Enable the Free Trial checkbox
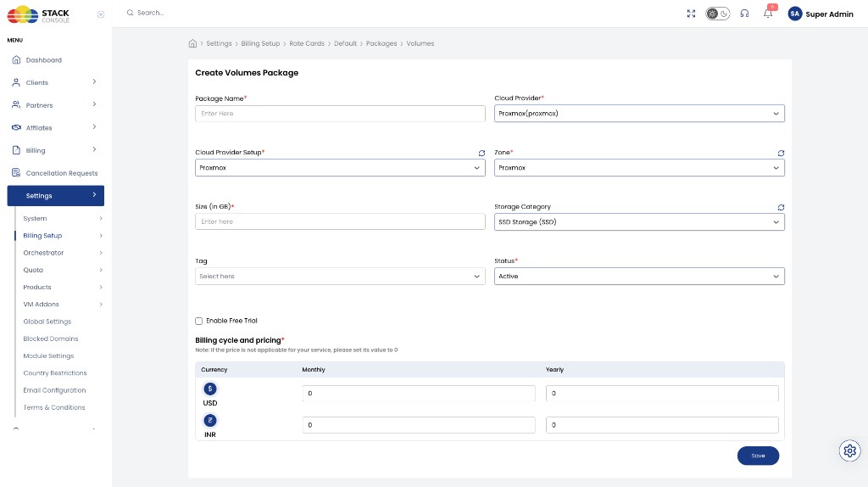This screenshot has height=487, width=868. click(198, 321)
